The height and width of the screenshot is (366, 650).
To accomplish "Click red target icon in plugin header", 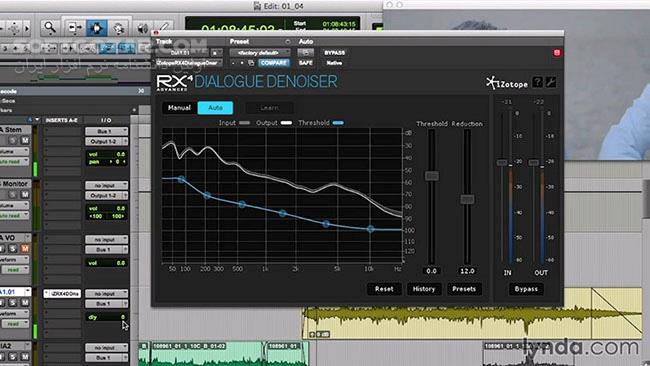I will tap(557, 53).
